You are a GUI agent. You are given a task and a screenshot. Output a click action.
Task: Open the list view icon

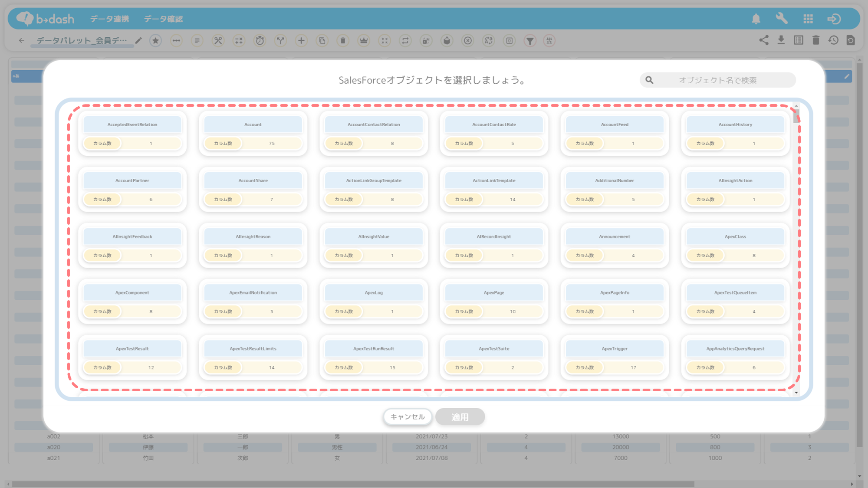(x=799, y=40)
